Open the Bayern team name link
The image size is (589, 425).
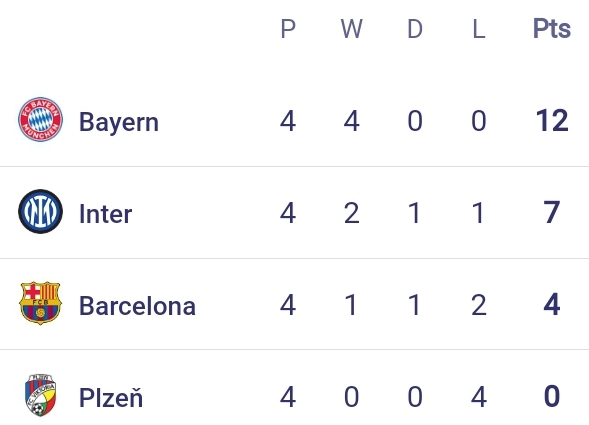pyautogui.click(x=119, y=122)
